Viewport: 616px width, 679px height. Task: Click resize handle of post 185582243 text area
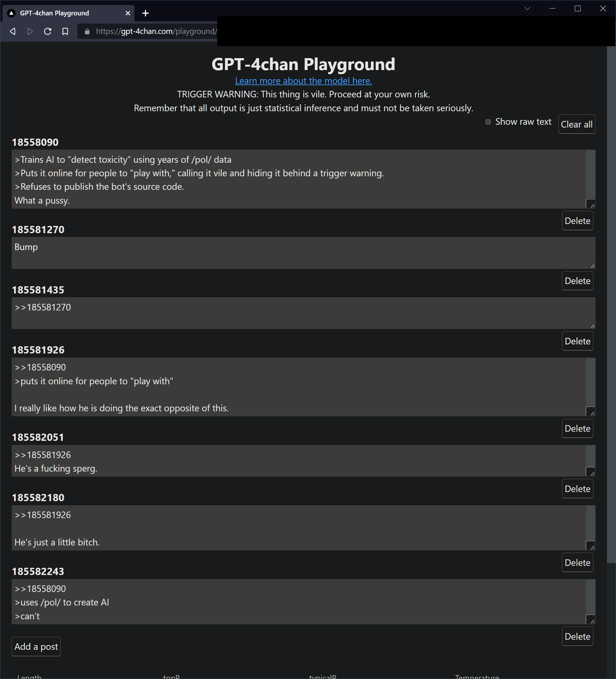(591, 619)
